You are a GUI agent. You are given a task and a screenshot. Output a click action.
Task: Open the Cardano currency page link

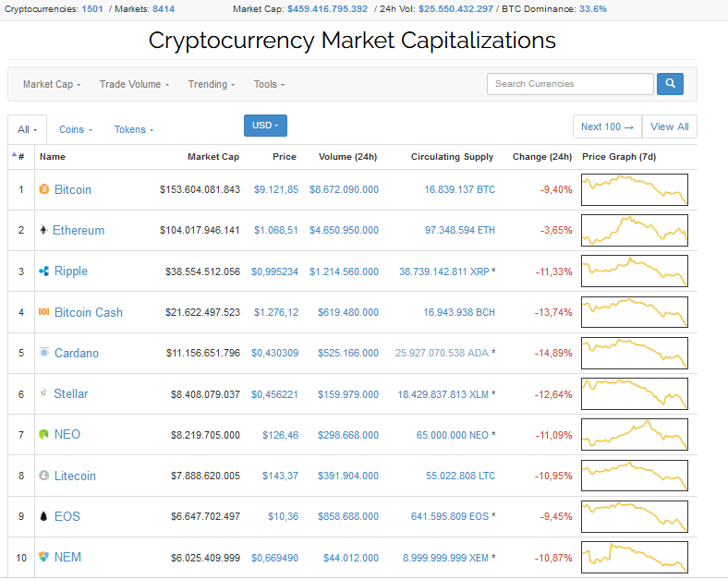[77, 353]
